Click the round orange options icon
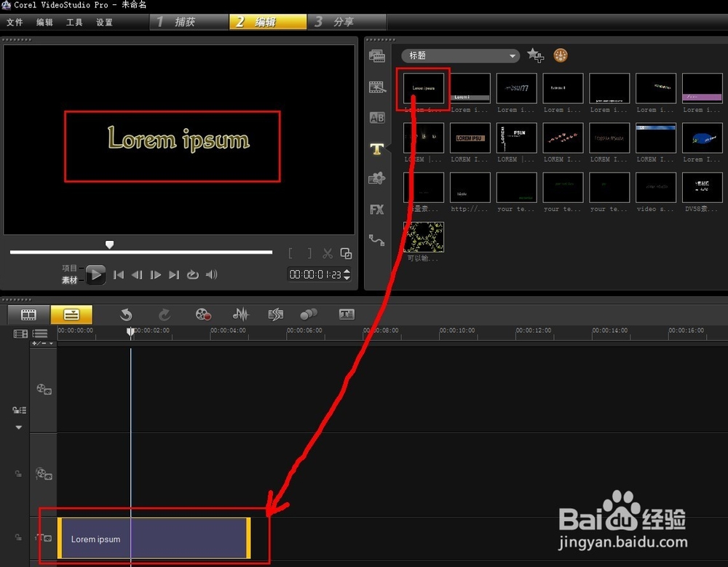Image resolution: width=728 pixels, height=567 pixels. 561,55
